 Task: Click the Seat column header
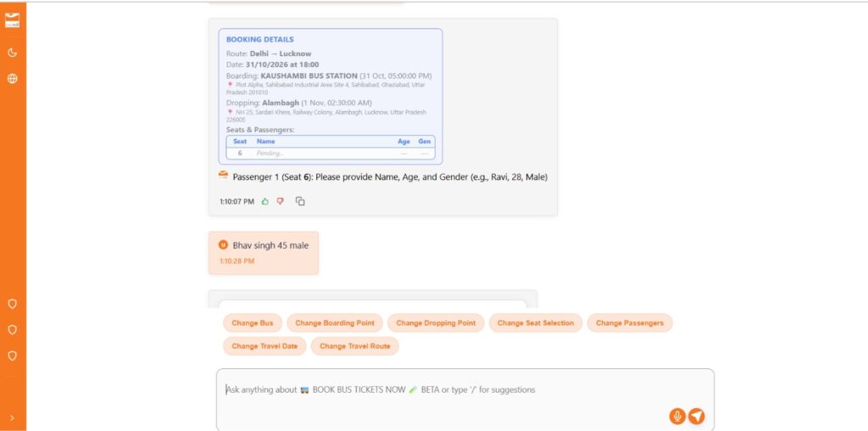click(x=240, y=142)
